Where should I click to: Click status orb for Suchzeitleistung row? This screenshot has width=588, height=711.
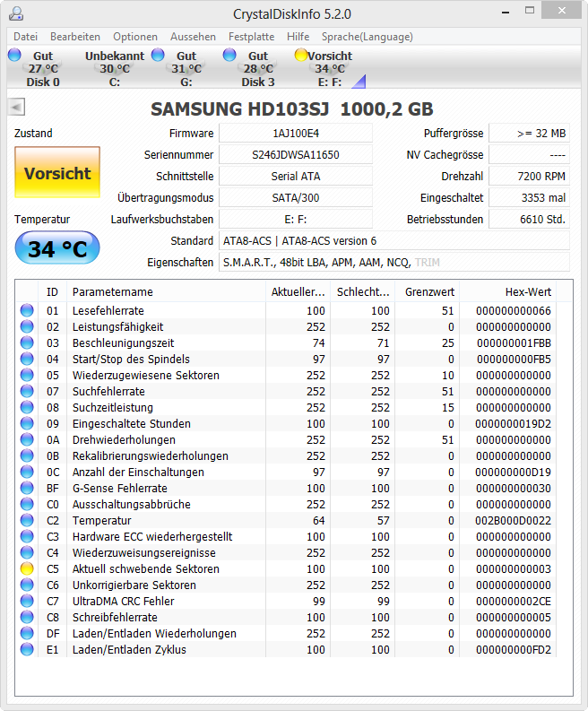pos(27,407)
